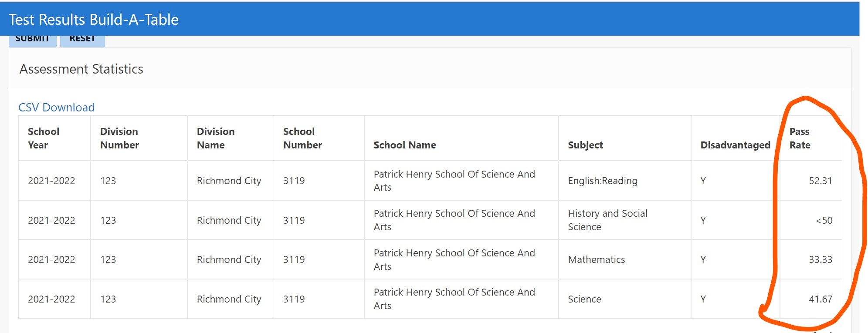Click the Division Name column header
The height and width of the screenshot is (333, 868).
(216, 138)
